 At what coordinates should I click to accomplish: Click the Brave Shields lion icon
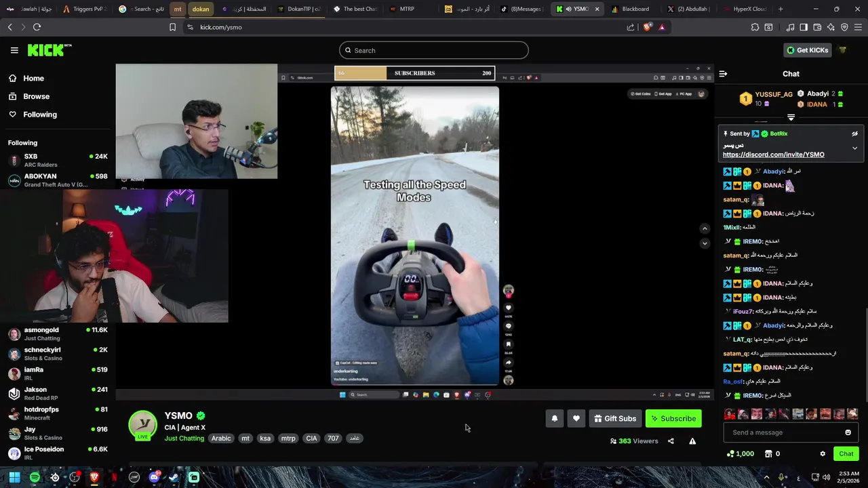click(648, 27)
